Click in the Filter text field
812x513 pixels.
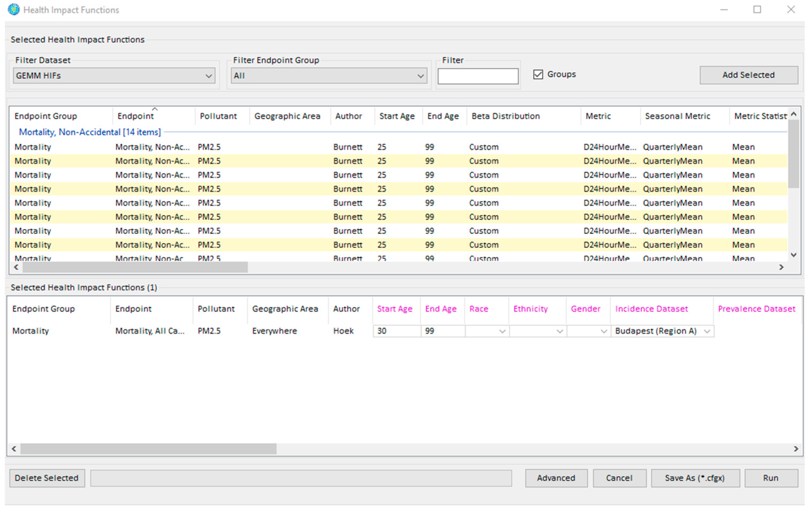point(478,76)
